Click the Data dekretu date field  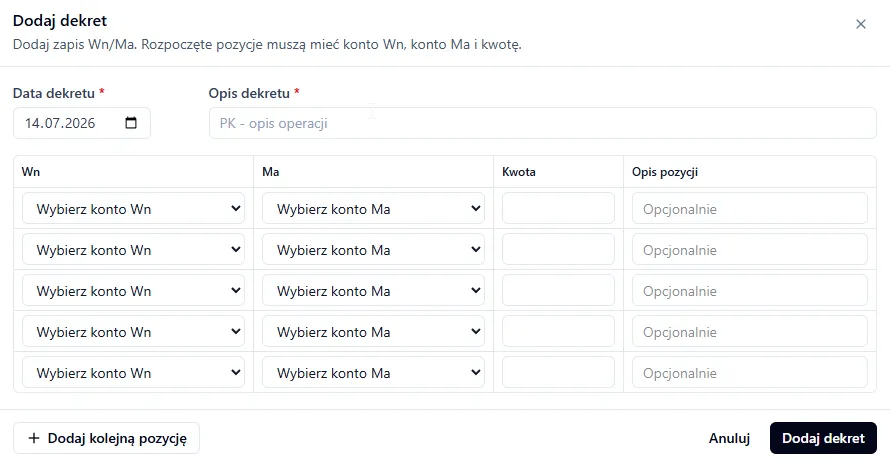(x=82, y=123)
